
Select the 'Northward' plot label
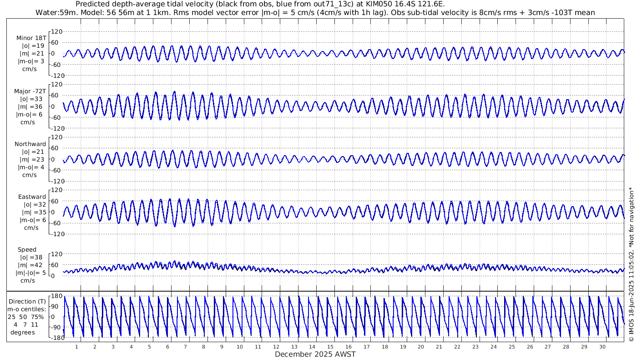pos(30,144)
